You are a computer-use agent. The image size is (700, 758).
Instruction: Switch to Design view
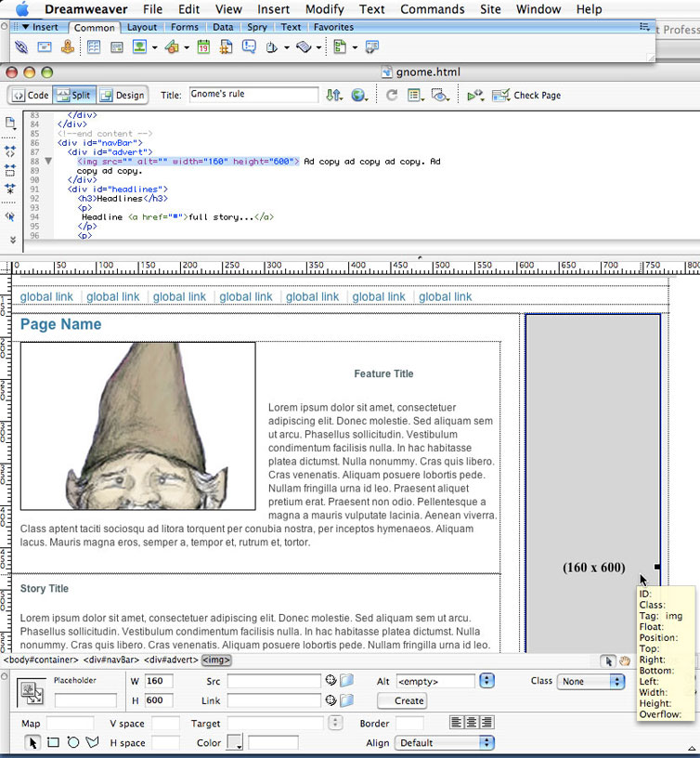(x=121, y=96)
